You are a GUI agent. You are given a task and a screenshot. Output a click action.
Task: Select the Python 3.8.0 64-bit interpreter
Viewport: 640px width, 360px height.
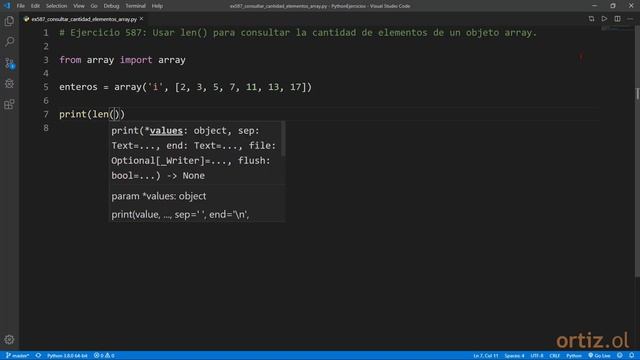(x=67, y=356)
